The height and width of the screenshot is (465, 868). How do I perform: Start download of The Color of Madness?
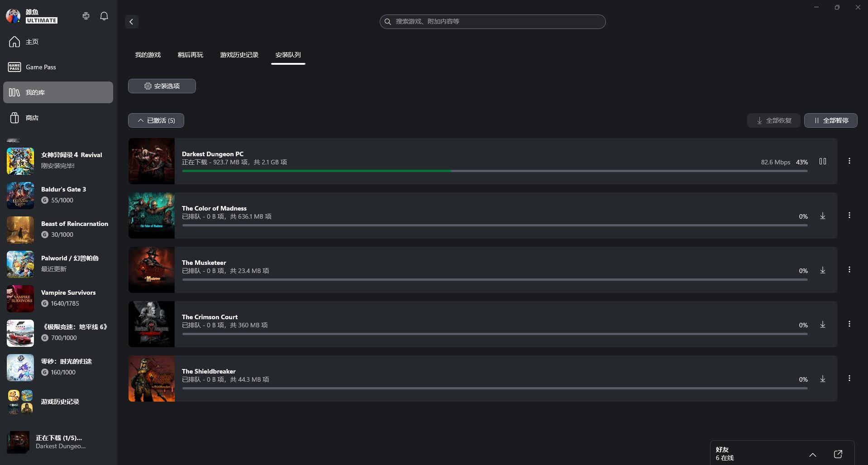tap(823, 216)
